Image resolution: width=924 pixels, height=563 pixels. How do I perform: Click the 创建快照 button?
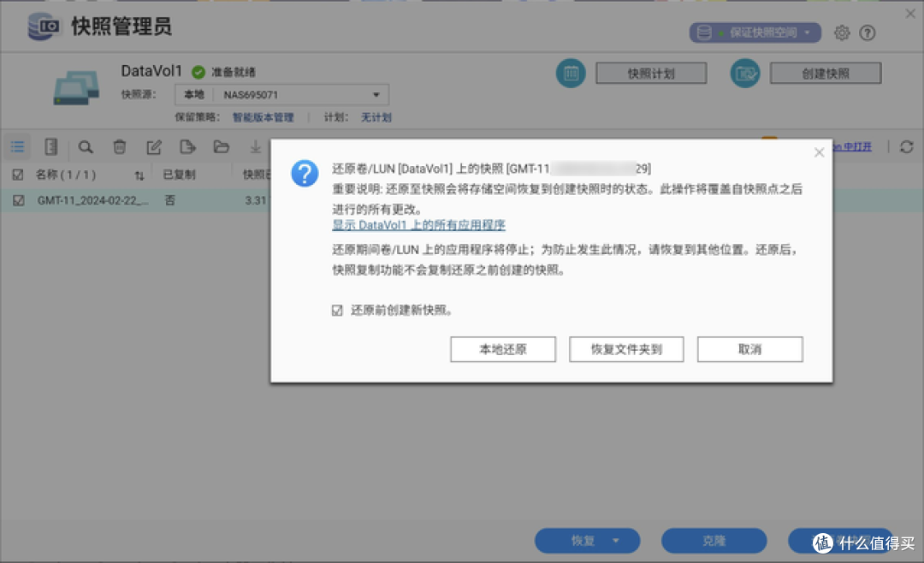click(826, 74)
